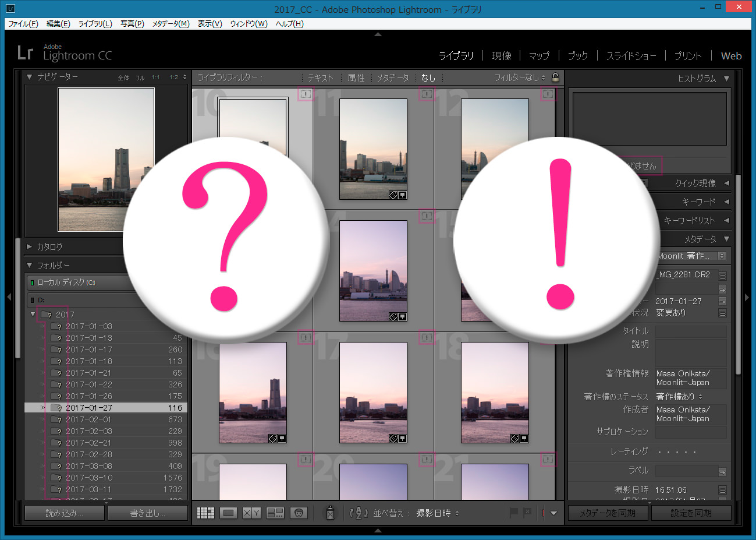
Task: Toggle the library filter lock
Action: pos(555,77)
